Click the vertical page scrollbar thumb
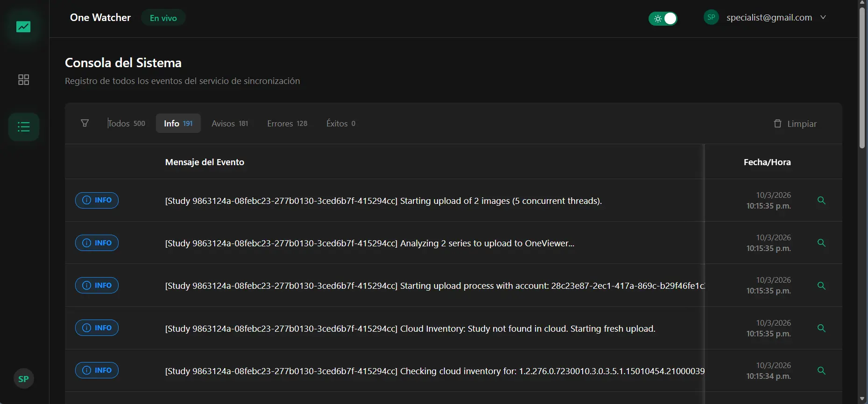The image size is (868, 404). pos(862,77)
